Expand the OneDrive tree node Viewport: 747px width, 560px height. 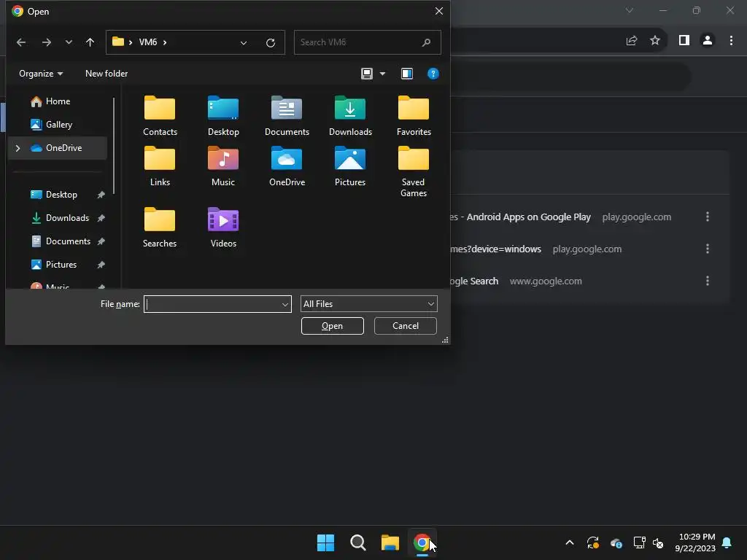coord(18,148)
